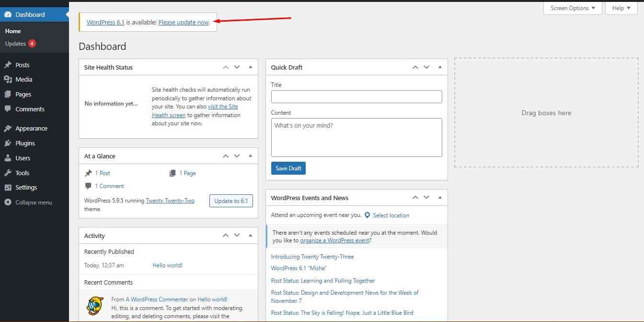The width and height of the screenshot is (644, 322).
Task: Collapse the Site Health Status panel
Action: tap(250, 67)
